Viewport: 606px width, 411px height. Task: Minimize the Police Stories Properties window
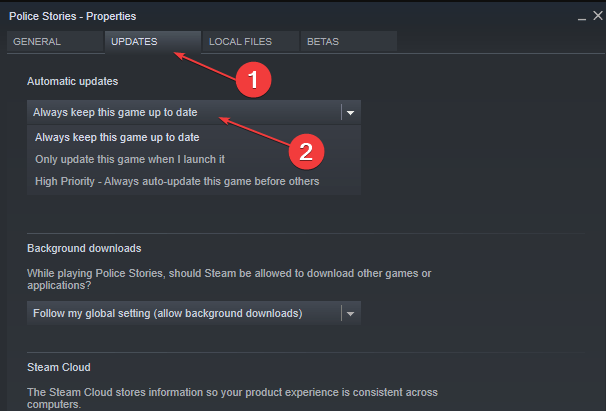pos(582,17)
